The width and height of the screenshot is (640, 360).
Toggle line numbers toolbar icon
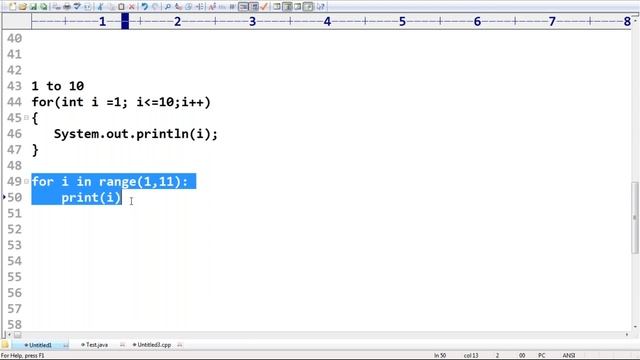253,7
